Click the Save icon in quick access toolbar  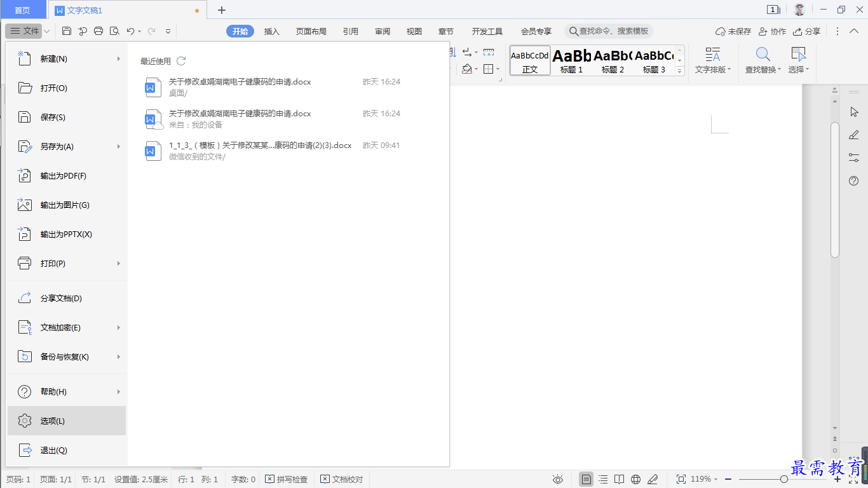pos(67,31)
